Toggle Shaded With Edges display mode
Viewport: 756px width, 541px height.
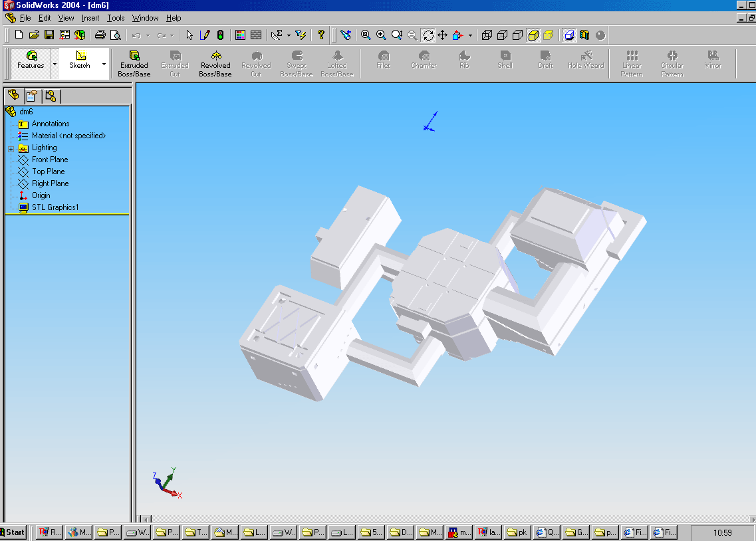[534, 35]
